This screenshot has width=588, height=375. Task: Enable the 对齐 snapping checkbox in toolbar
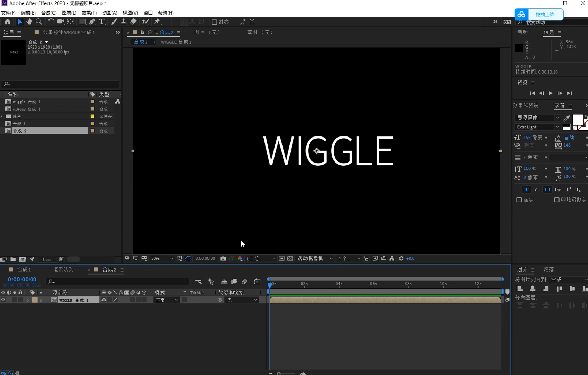(214, 22)
